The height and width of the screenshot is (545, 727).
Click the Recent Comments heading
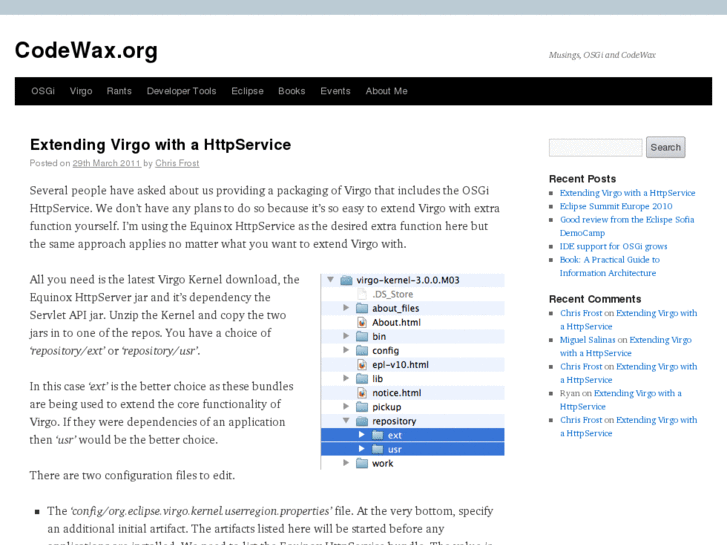595,299
